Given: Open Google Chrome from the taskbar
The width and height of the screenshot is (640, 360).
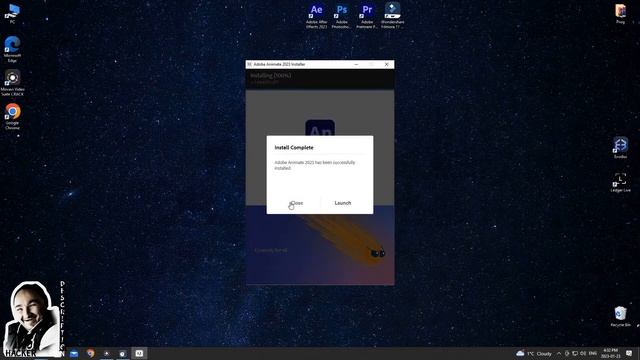Looking at the screenshot, I should 91,353.
